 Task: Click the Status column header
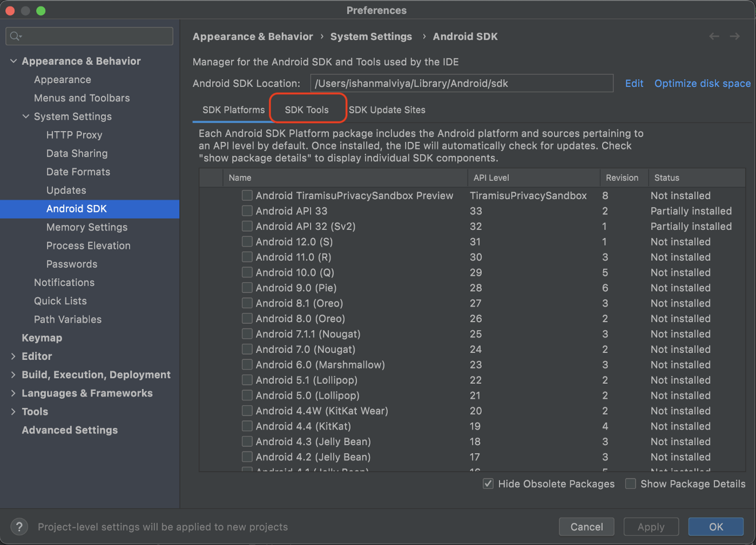697,178
